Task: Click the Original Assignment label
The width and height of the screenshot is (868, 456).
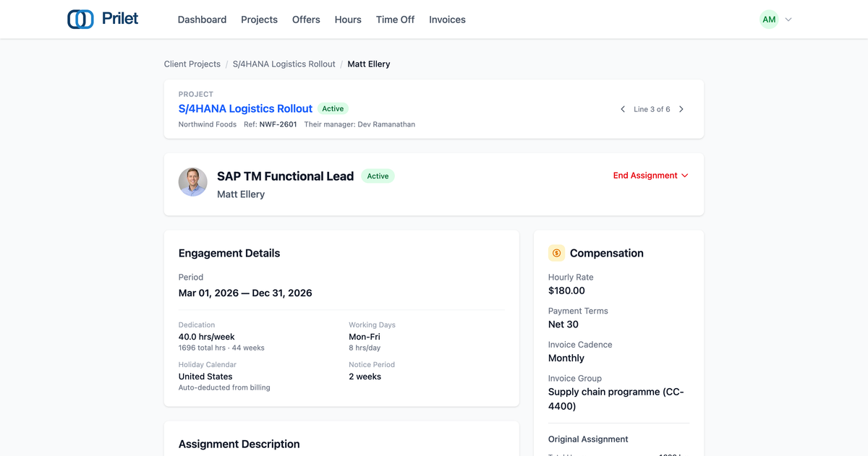Action: [x=588, y=439]
